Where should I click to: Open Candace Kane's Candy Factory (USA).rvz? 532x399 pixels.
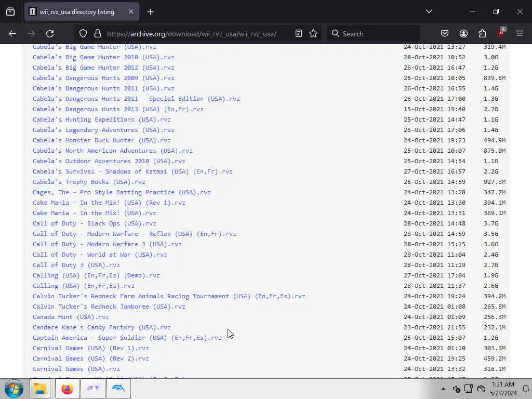(101, 327)
